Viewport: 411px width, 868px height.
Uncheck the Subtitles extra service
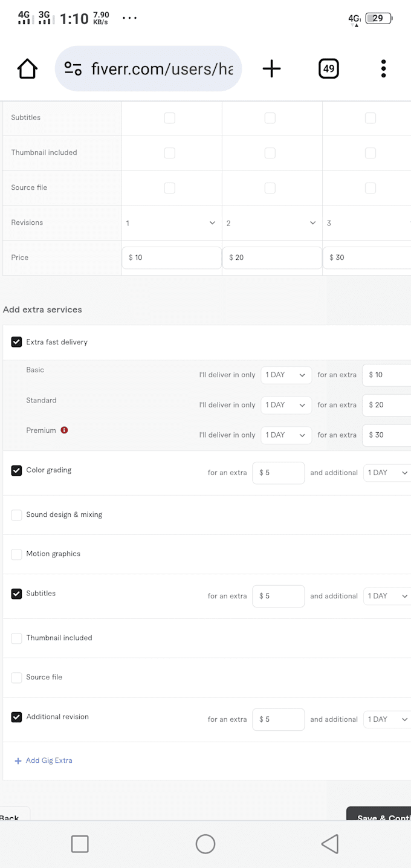click(x=17, y=594)
